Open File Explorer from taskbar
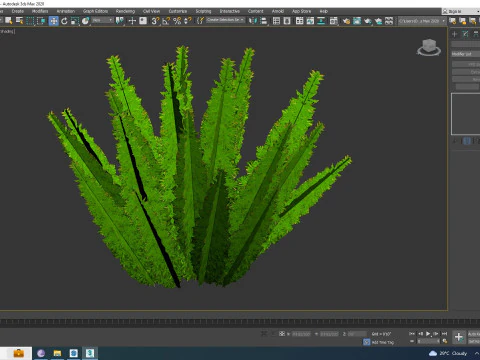Screen dimensions: 480x360 57,353
